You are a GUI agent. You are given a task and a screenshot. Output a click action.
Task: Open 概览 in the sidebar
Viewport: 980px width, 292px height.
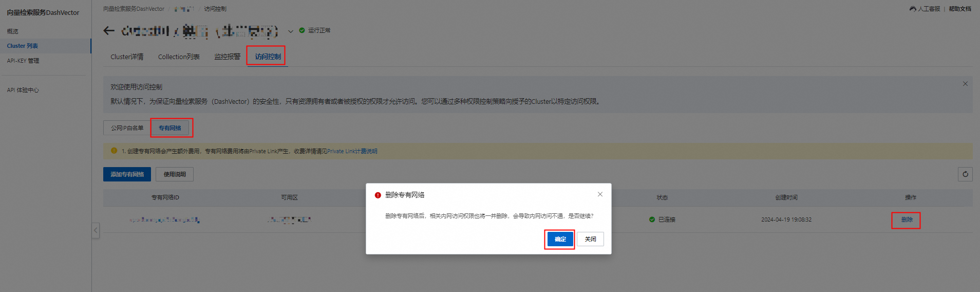click(13, 31)
